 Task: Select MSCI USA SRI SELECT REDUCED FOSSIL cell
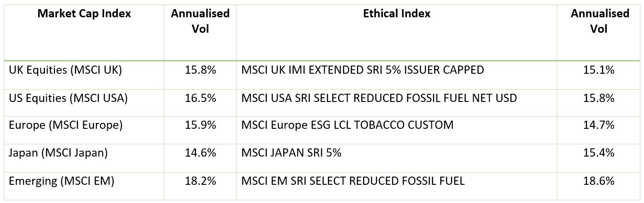(379, 98)
